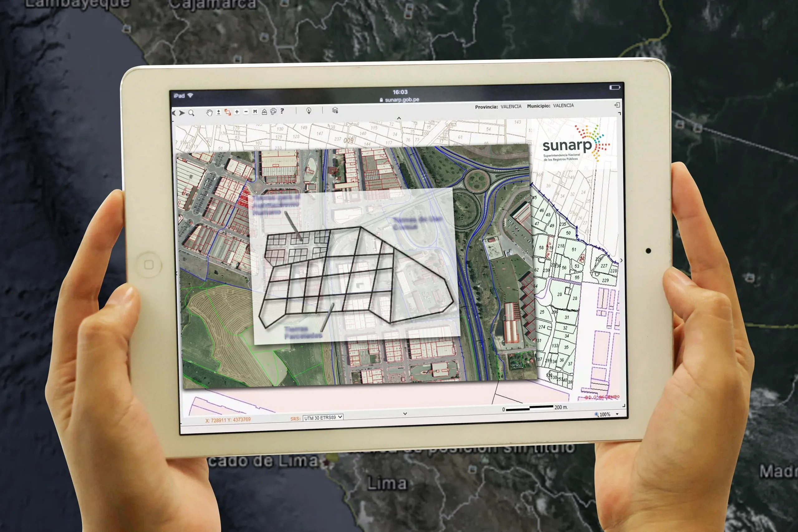
Task: Click the plus/minus zoom toggle icon
Action: (x=219, y=112)
